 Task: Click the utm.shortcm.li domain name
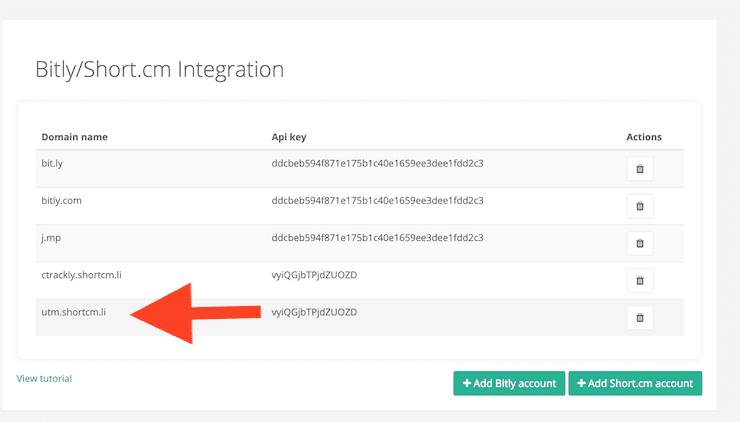click(73, 312)
